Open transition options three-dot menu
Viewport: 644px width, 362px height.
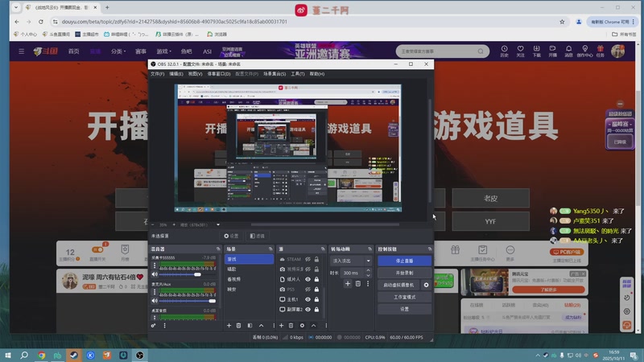[x=368, y=284]
